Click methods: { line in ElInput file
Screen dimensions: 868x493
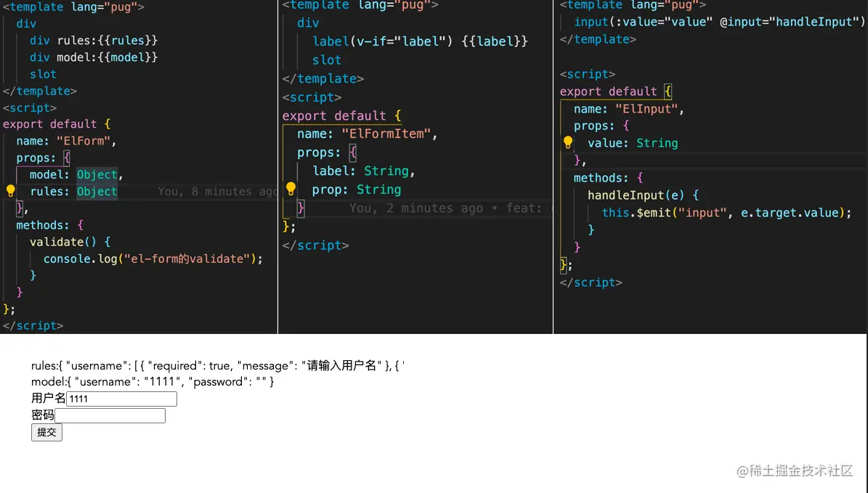[x=609, y=178]
